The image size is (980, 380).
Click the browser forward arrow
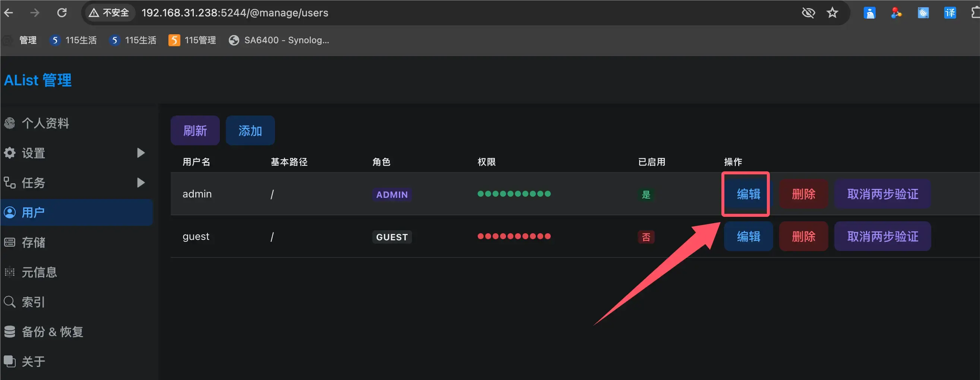[35, 13]
